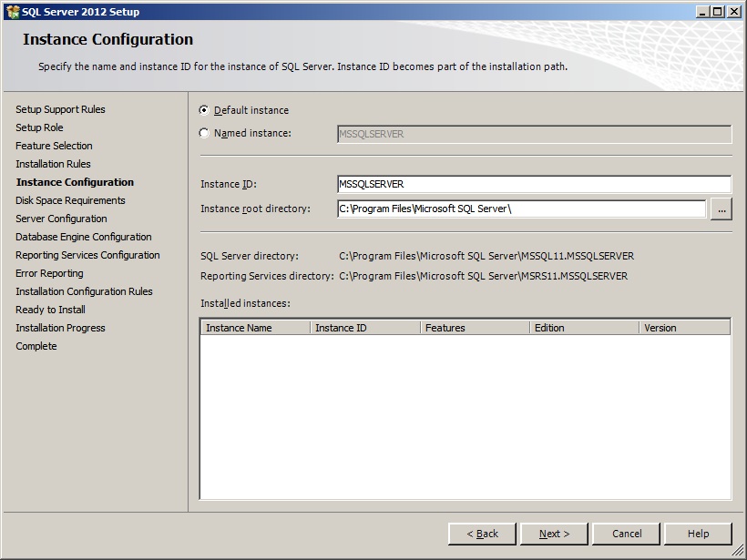Click Database Engine Configuration step
Image resolution: width=747 pixels, height=560 pixels.
[x=83, y=237]
